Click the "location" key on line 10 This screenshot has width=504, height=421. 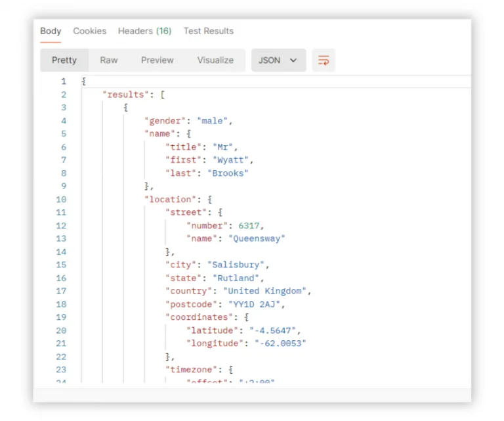point(168,199)
